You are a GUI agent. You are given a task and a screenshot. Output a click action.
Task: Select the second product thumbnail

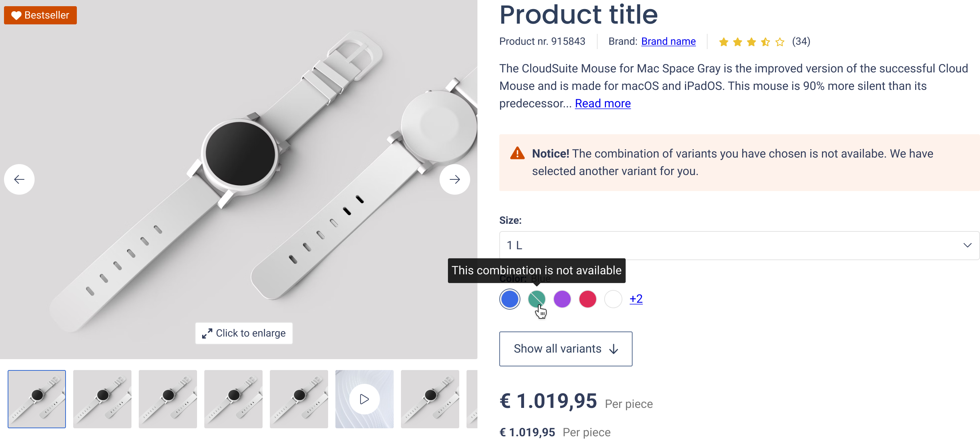click(102, 399)
